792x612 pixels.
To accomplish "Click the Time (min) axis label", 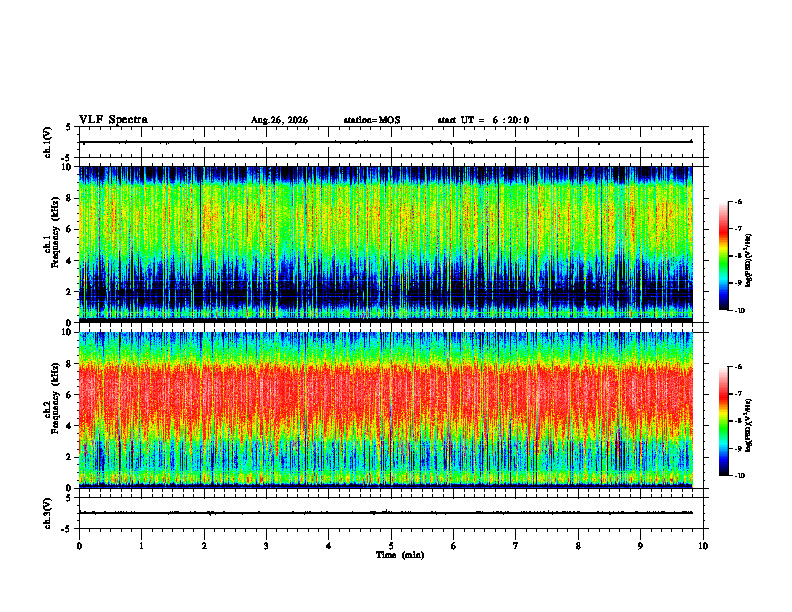I will pos(400,555).
